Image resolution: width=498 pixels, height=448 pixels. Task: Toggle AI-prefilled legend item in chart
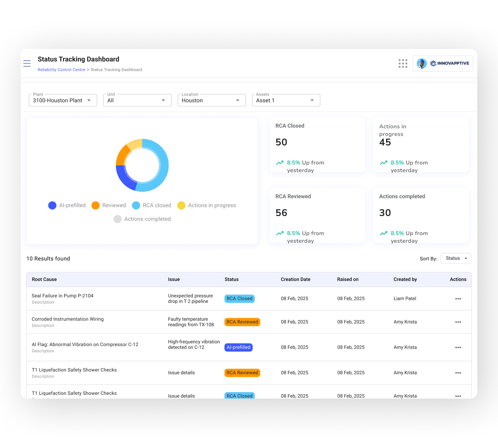pyautogui.click(x=67, y=205)
